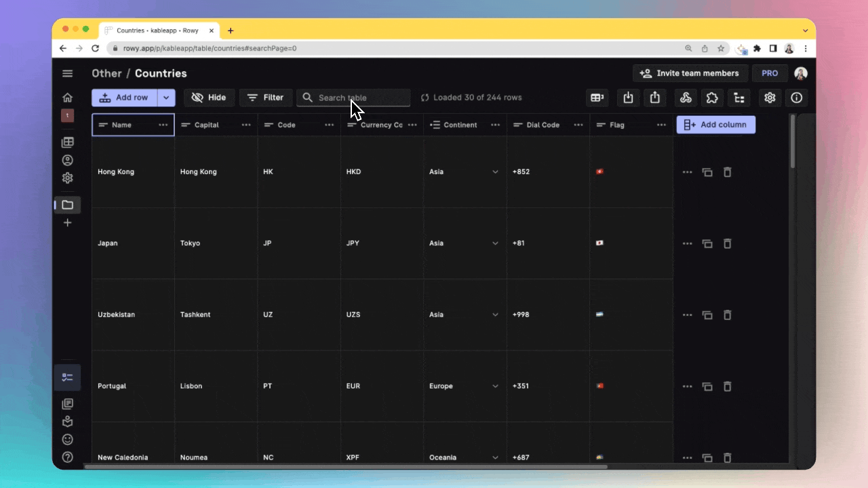Open table settings gear icon
Screen dimensions: 868x488
click(770, 98)
